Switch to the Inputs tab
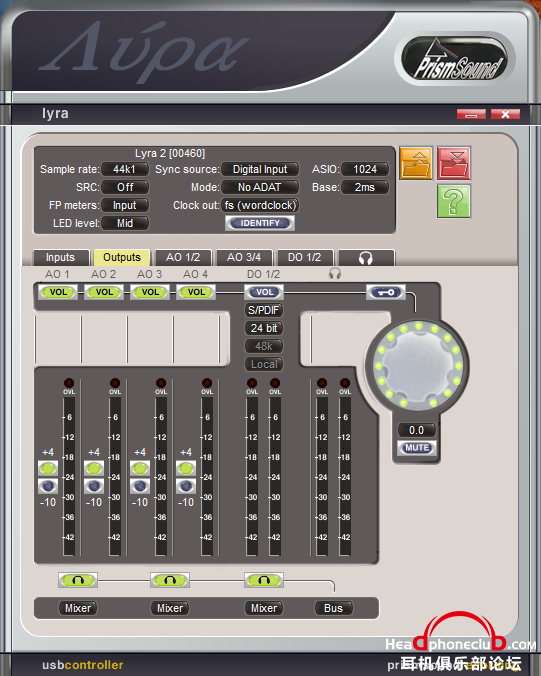Viewport: 541px width, 676px height. [x=61, y=258]
